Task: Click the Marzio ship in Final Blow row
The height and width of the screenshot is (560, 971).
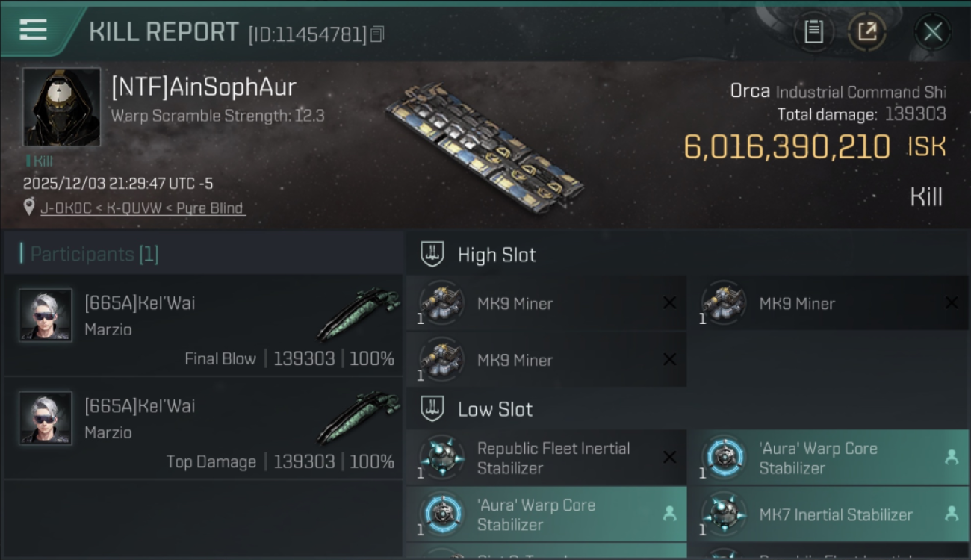Action: [359, 315]
